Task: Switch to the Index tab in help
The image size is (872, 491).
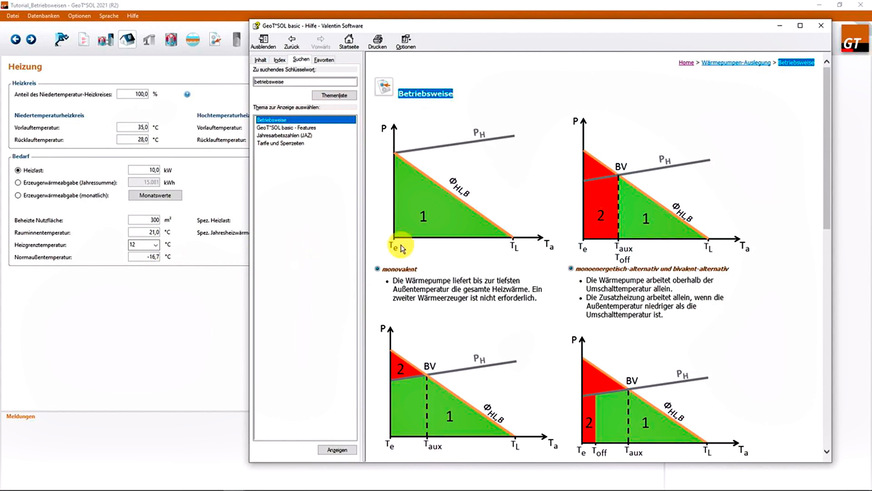Action: coord(279,60)
